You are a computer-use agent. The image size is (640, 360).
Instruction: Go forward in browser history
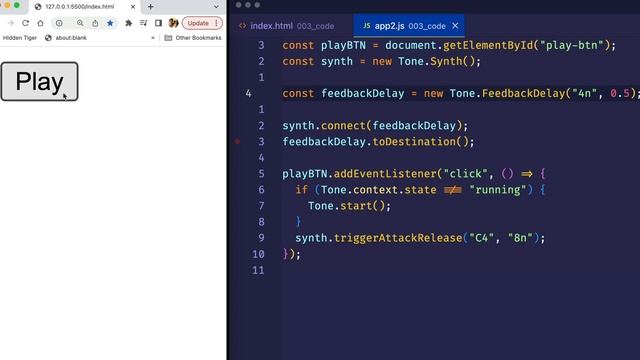tap(11, 23)
